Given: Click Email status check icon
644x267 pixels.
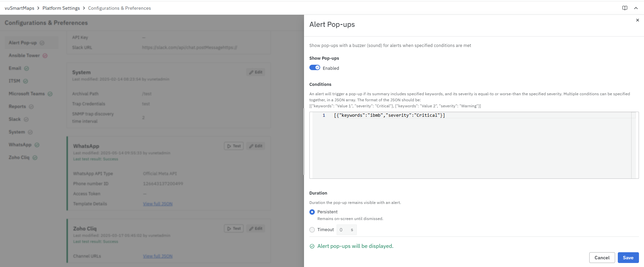Looking at the screenshot, I should coord(27,68).
